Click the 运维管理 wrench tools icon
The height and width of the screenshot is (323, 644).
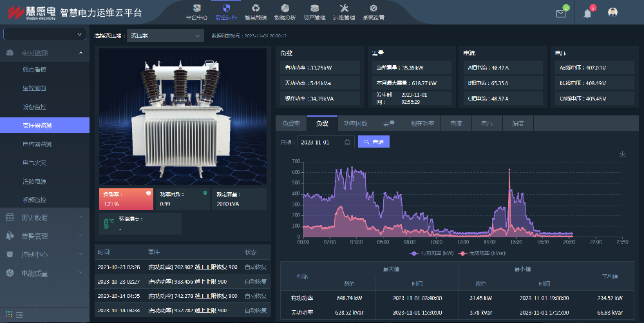point(343,12)
